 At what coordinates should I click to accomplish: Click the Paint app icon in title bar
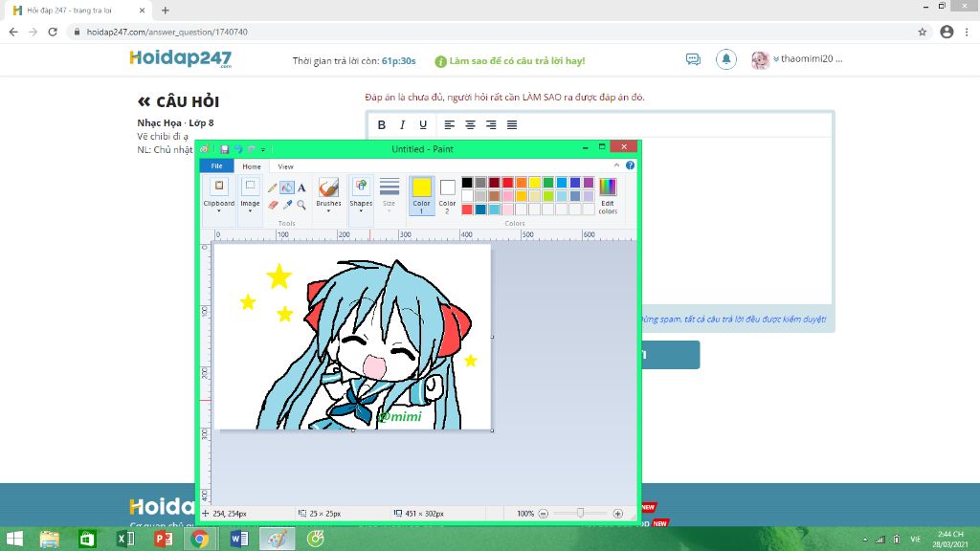tap(205, 149)
